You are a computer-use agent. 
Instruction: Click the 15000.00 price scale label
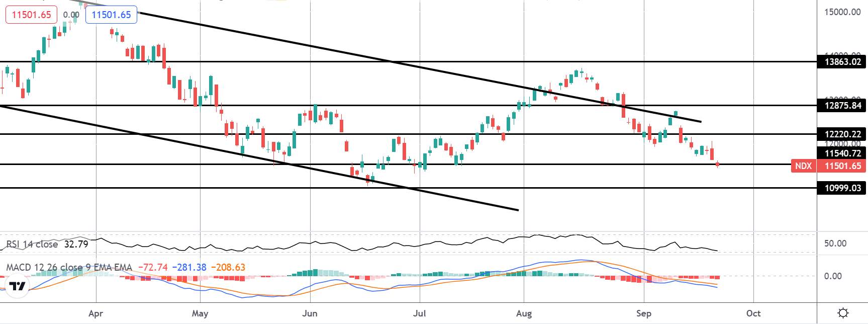[842, 12]
